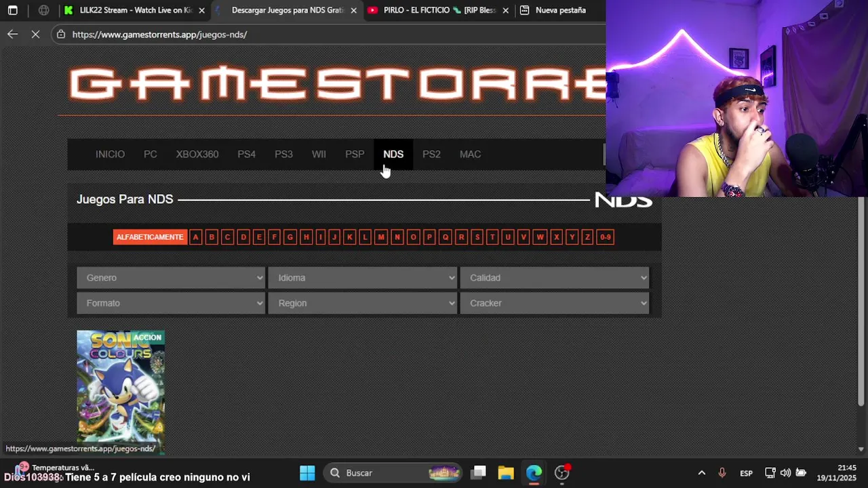This screenshot has width=868, height=488.
Task: Switch to Nueva pestaña tab
Action: tap(560, 10)
